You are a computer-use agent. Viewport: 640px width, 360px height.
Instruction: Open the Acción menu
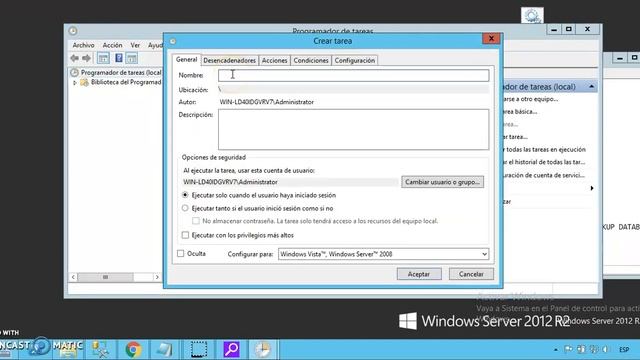[x=112, y=45]
